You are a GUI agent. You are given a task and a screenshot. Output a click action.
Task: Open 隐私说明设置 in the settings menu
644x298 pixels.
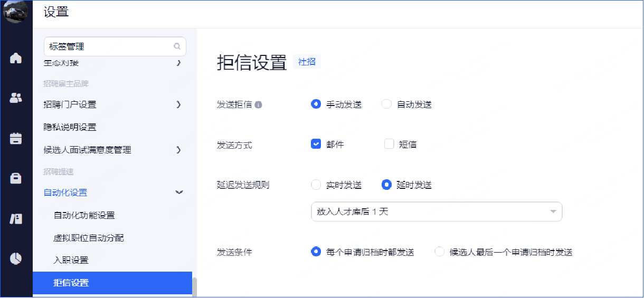(70, 127)
